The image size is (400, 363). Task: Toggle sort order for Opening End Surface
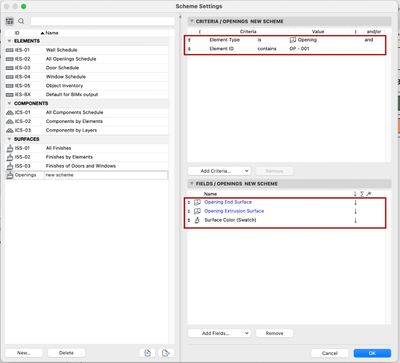[x=356, y=202]
